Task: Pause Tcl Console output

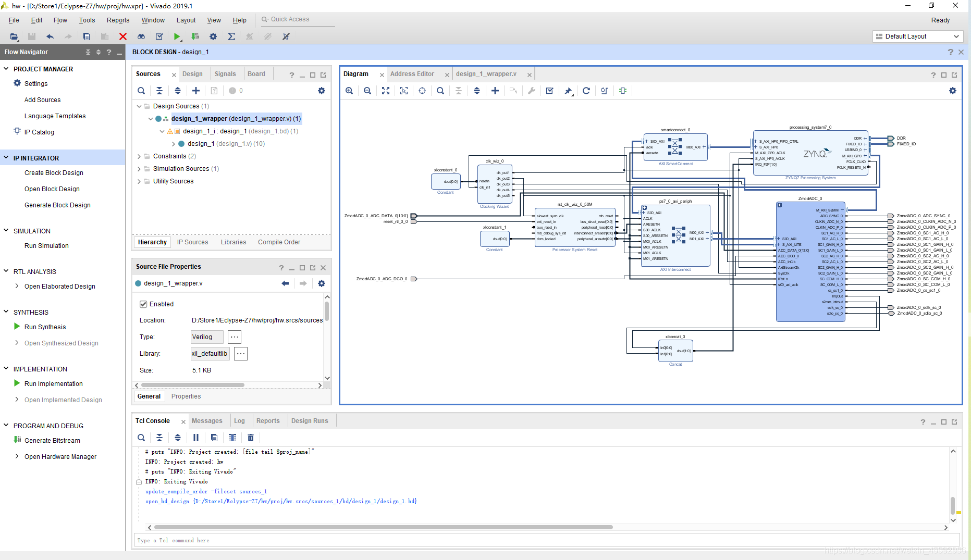Action: 196,438
